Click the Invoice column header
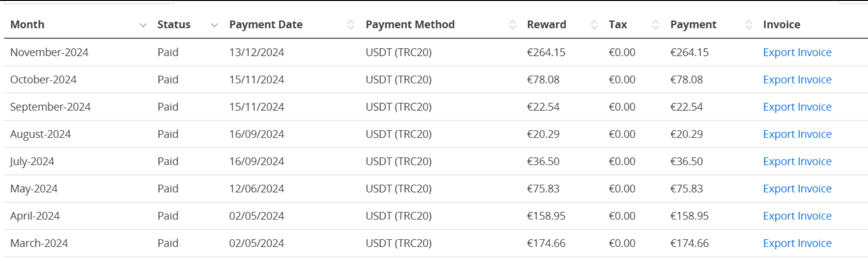Viewport: 868px width, 261px height. coord(782,25)
